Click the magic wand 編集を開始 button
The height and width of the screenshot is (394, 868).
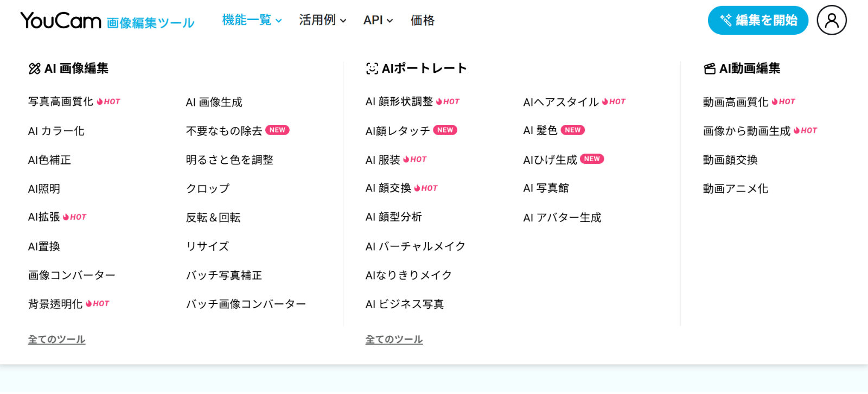pos(758,21)
